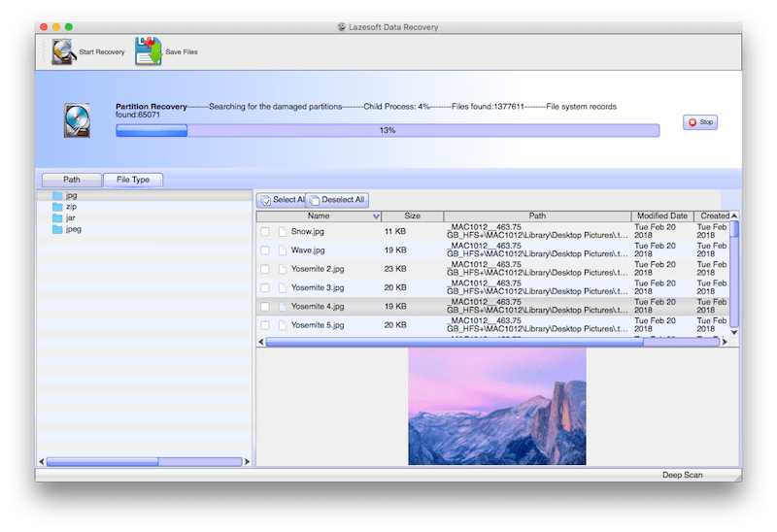Click the hard drive disk icon
This screenshot has width=777, height=532.
(78, 120)
